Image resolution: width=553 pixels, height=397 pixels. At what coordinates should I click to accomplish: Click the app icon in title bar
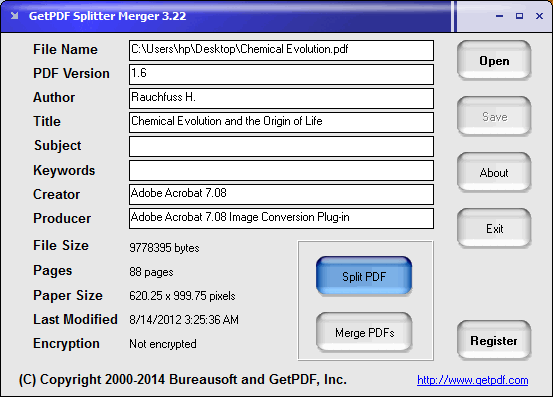click(14, 16)
